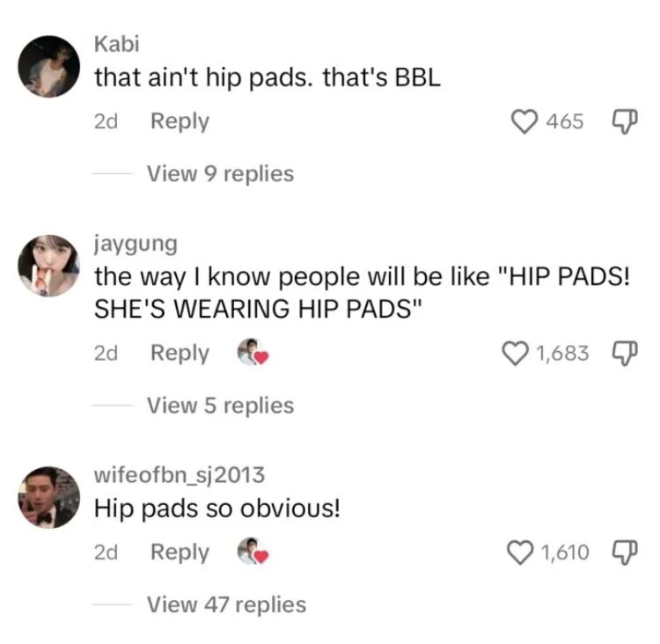Expand View 47 replies thread
Screen dimensions: 660x644
click(226, 604)
